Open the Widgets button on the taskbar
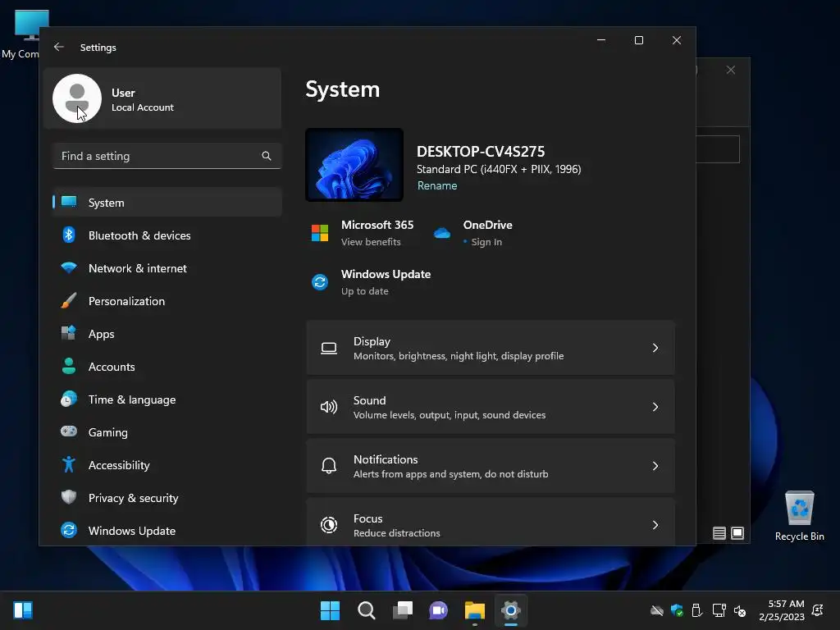This screenshot has height=630, width=840. pos(23,610)
